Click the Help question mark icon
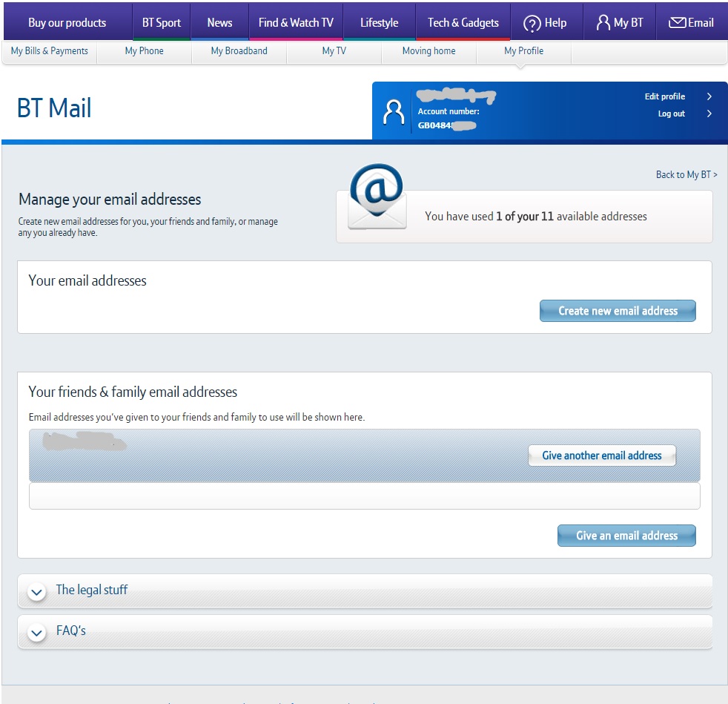728x704 pixels. [532, 24]
